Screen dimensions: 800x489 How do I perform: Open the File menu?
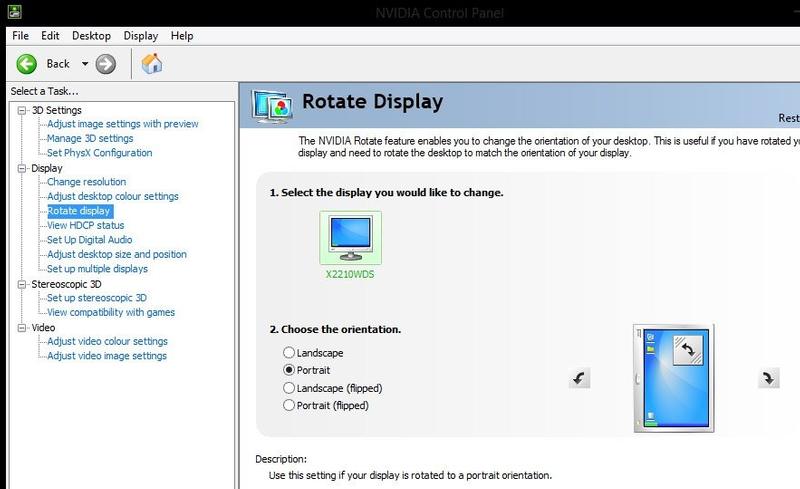(x=20, y=36)
